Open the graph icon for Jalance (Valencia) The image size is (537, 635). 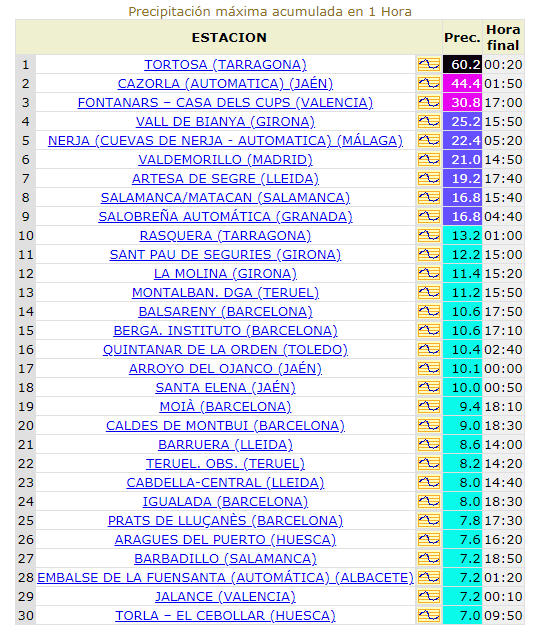pos(428,597)
